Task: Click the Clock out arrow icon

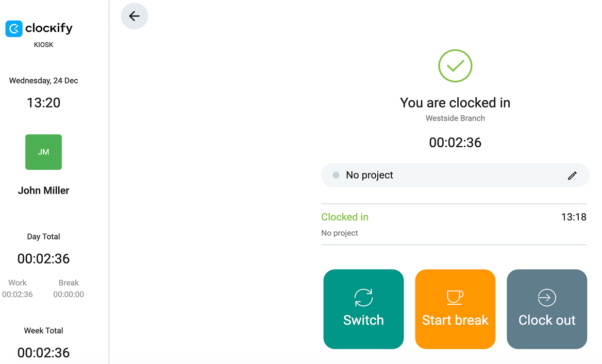Action: (x=546, y=297)
